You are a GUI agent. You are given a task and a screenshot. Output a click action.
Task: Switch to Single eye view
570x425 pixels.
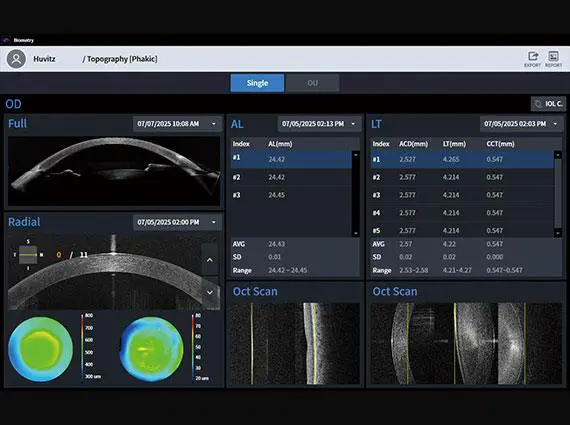click(257, 83)
